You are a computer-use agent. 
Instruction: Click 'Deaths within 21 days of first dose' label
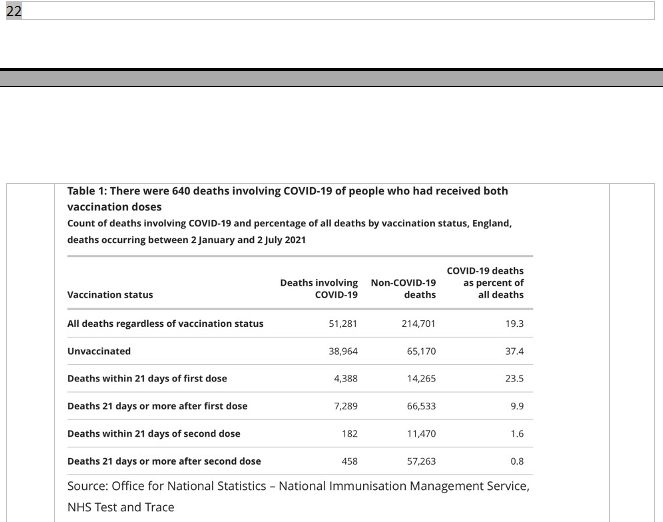click(x=153, y=379)
